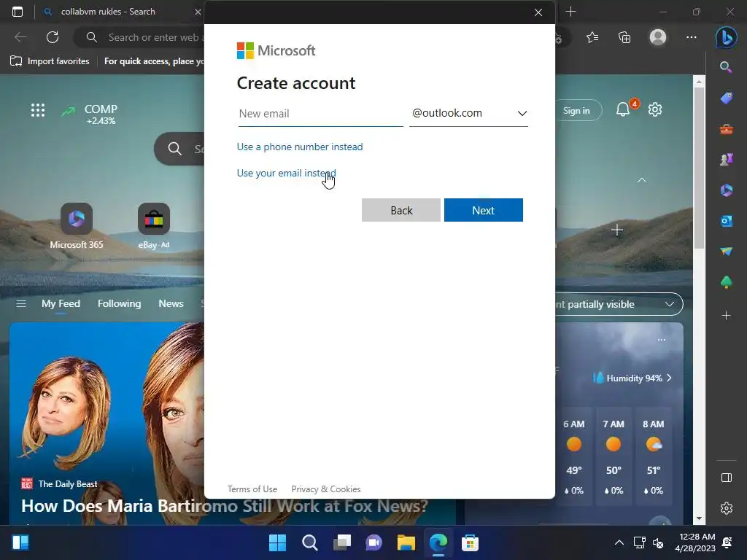Screen dimensions: 747x560
Task: Open the Maria Bartiromo news headline
Action: point(225,506)
